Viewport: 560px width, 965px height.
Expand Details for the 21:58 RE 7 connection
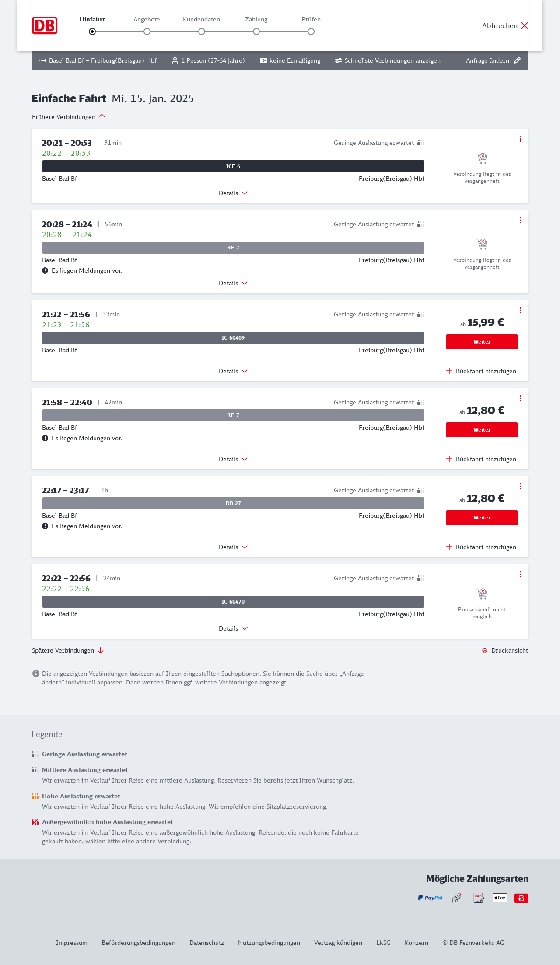click(233, 459)
